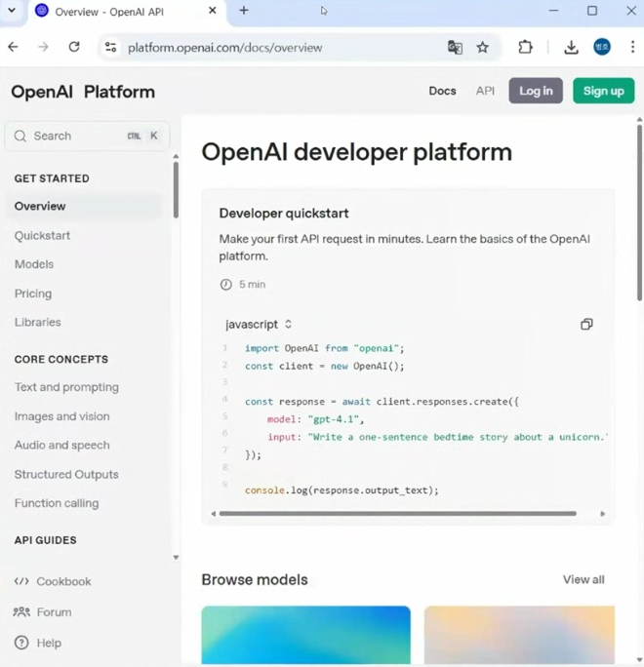Click the Cookbook code icon
This screenshot has width=644, height=667.
[21, 581]
